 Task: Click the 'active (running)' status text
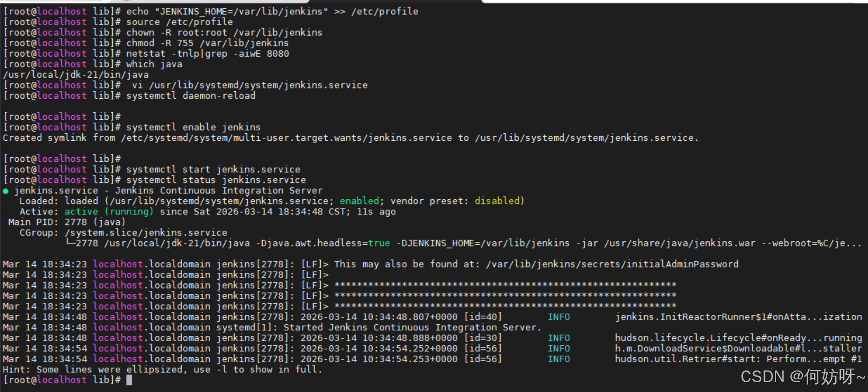click(109, 212)
